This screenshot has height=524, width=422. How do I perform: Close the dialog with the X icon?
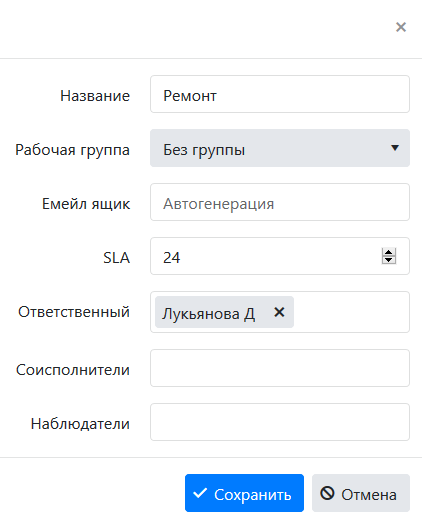(401, 27)
